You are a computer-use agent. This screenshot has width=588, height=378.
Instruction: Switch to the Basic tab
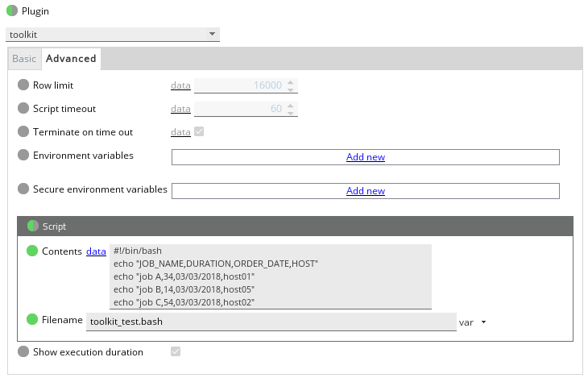point(24,59)
